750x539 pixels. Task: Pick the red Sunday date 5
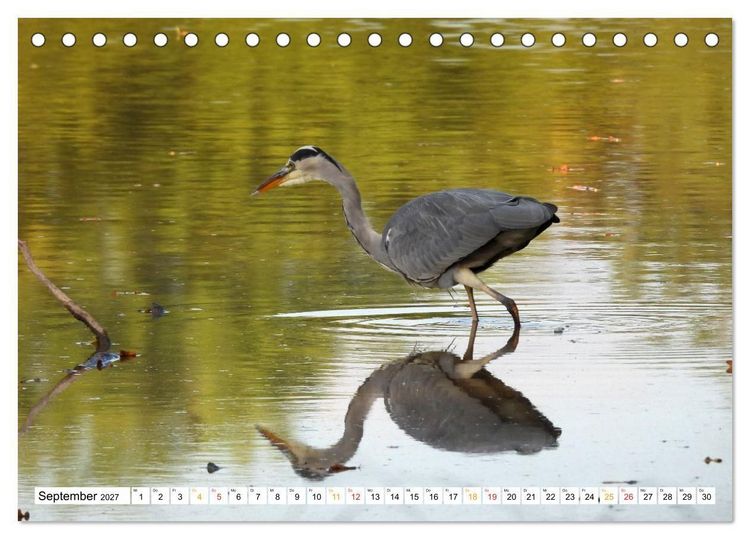point(219,496)
